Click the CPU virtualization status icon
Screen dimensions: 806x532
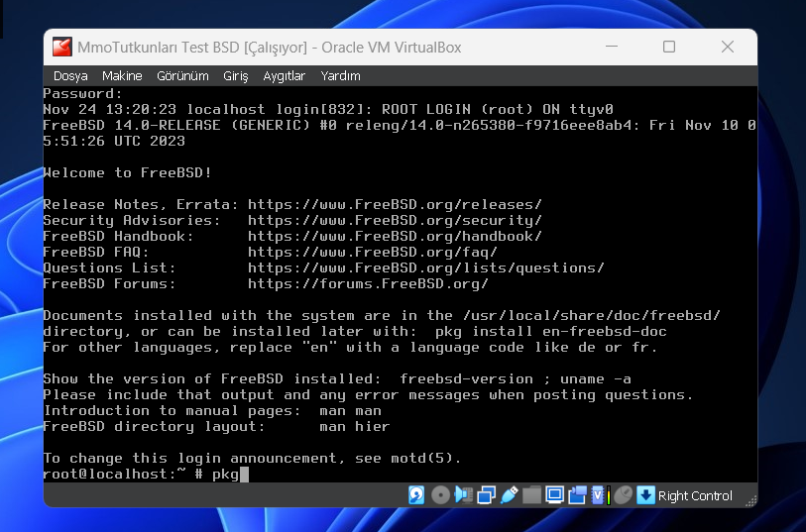coord(597,495)
